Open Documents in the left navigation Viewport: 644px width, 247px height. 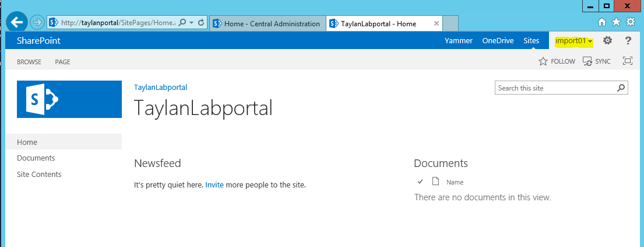coord(36,158)
